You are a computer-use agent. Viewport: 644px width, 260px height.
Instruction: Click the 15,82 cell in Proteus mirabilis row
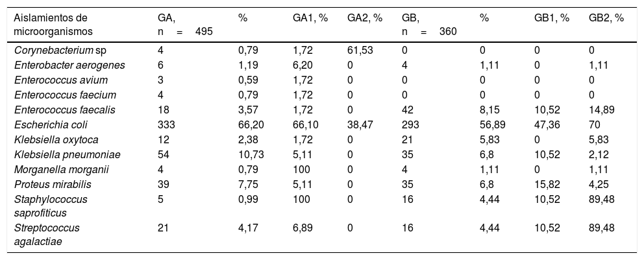[x=545, y=184]
